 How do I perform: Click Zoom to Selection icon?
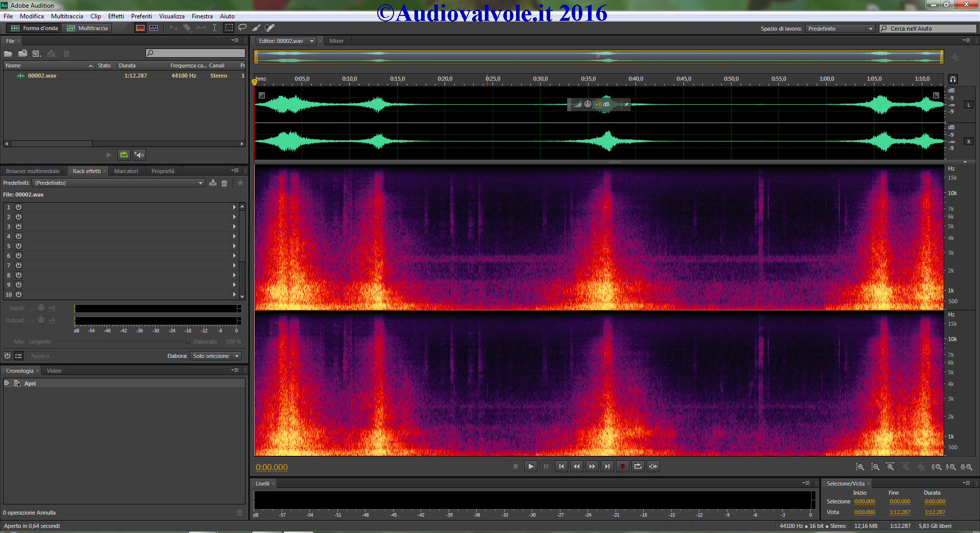pos(966,467)
